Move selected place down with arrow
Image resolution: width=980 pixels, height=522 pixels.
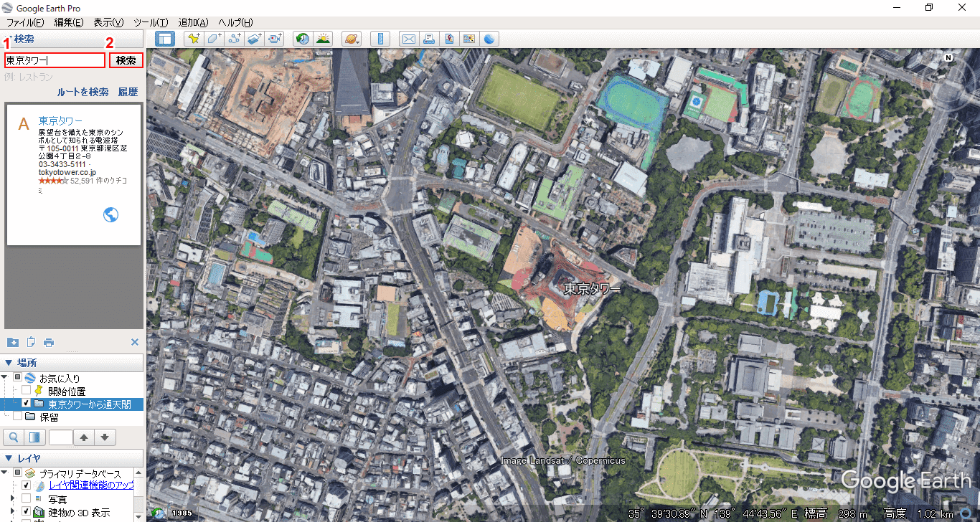[105, 437]
